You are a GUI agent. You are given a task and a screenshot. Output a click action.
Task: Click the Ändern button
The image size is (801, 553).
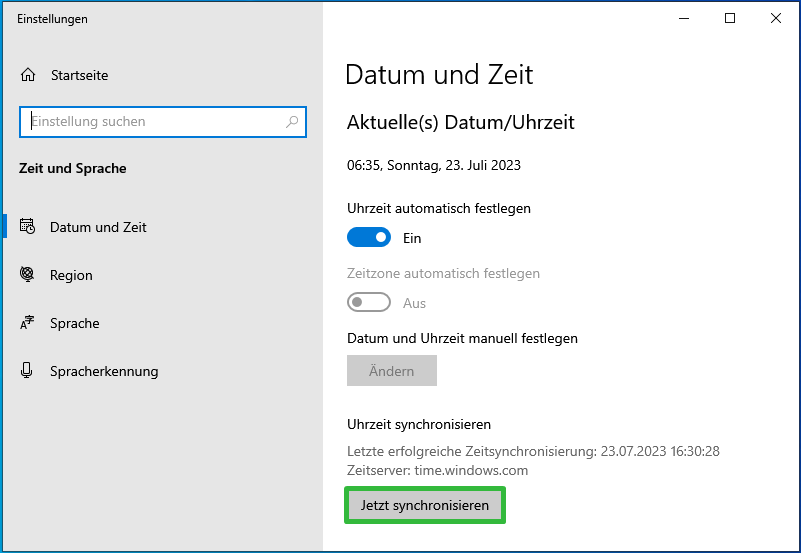(392, 371)
